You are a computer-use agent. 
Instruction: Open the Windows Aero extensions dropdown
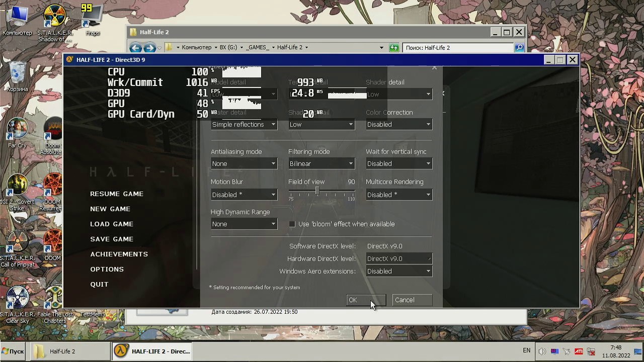tap(399, 271)
